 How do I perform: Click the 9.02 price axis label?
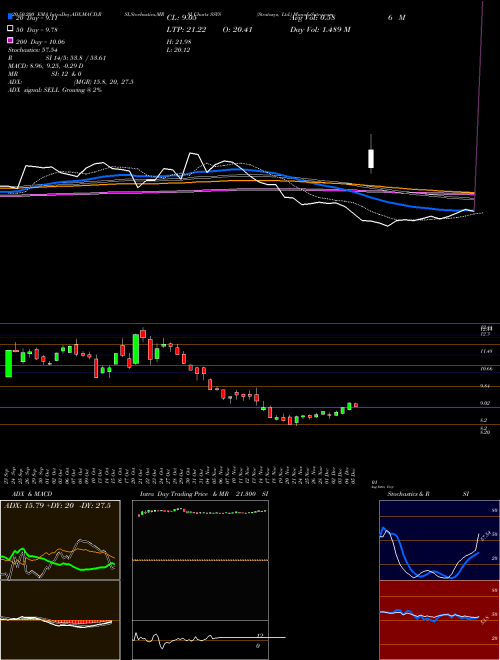[486, 403]
